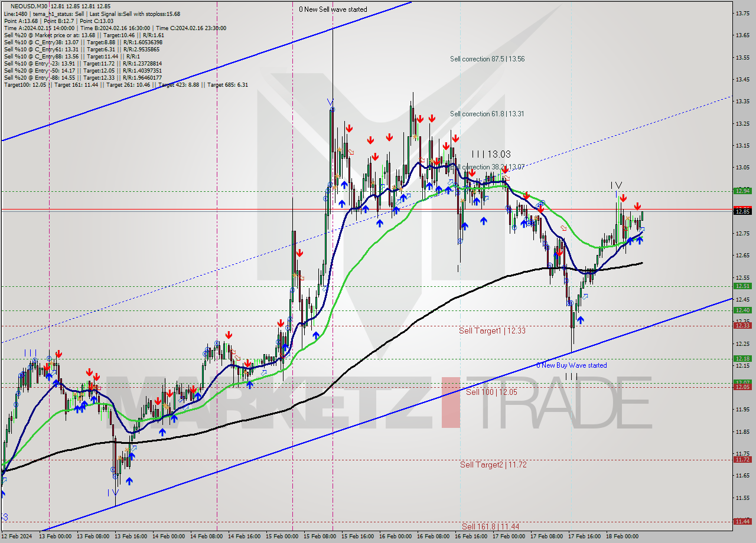The height and width of the screenshot is (543, 756).
Task: Click the 13.45 price axis label
Action: click(x=743, y=79)
